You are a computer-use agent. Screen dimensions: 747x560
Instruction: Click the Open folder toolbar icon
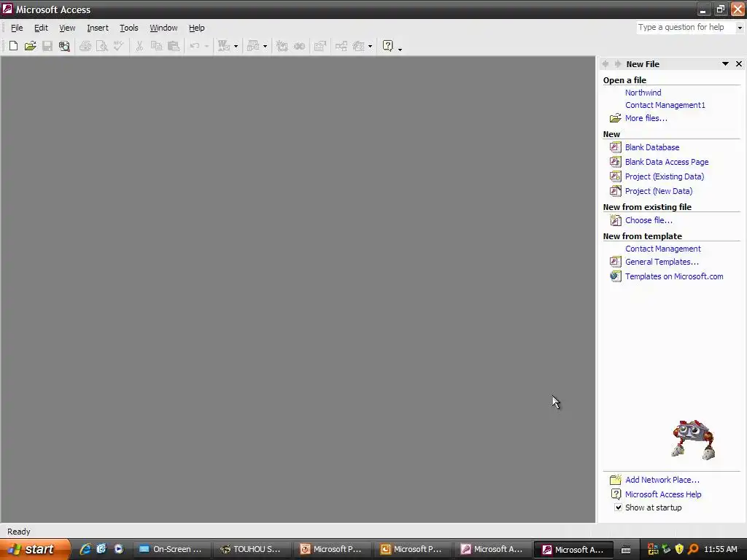[30, 46]
